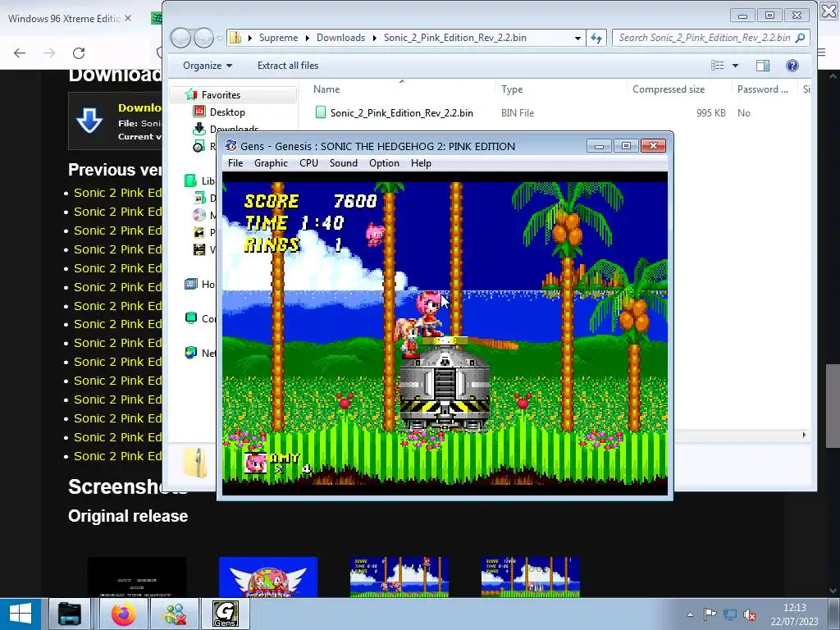Open address bar history dropdown arrow
The height and width of the screenshot is (630, 840).
(577, 38)
